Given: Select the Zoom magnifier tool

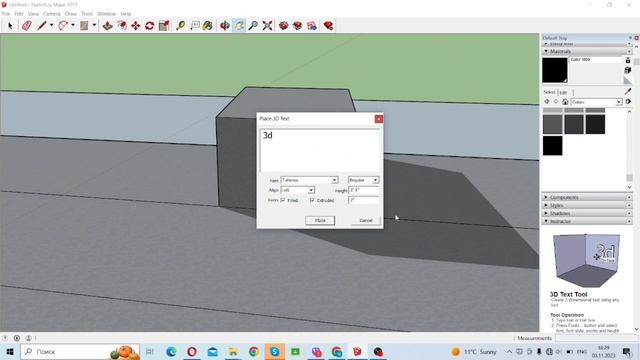Looking at the screenshot, I should (x=253, y=26).
